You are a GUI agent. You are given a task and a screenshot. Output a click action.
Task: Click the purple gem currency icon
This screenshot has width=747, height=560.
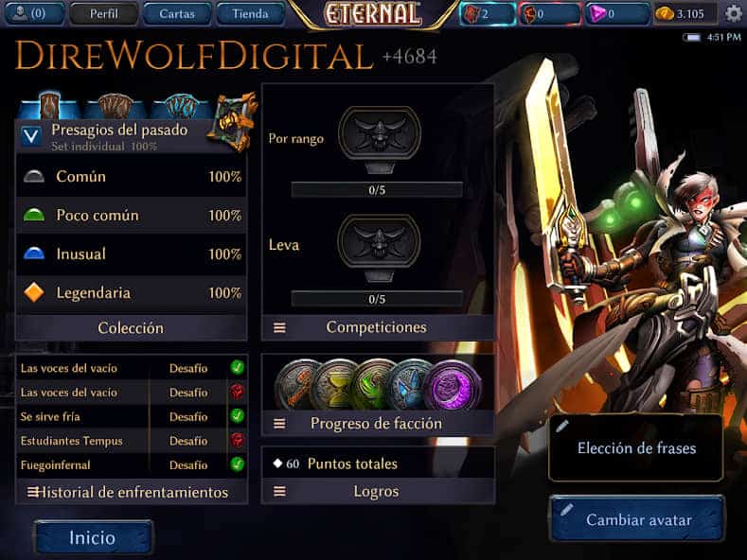[596, 14]
